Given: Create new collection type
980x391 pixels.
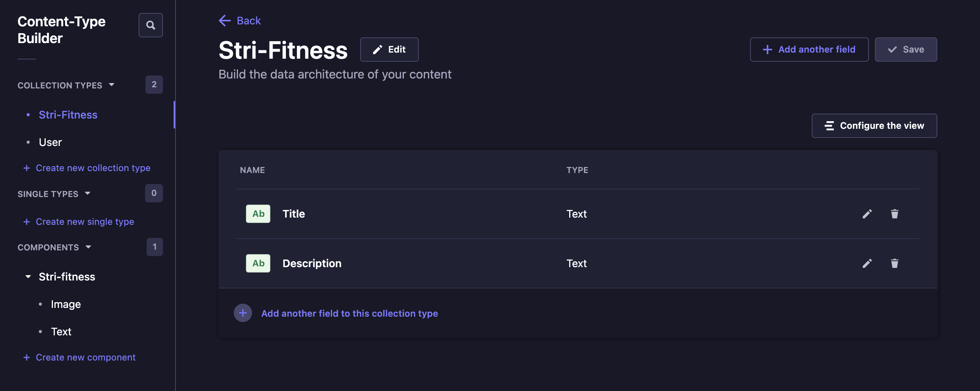Looking at the screenshot, I should coord(87,168).
